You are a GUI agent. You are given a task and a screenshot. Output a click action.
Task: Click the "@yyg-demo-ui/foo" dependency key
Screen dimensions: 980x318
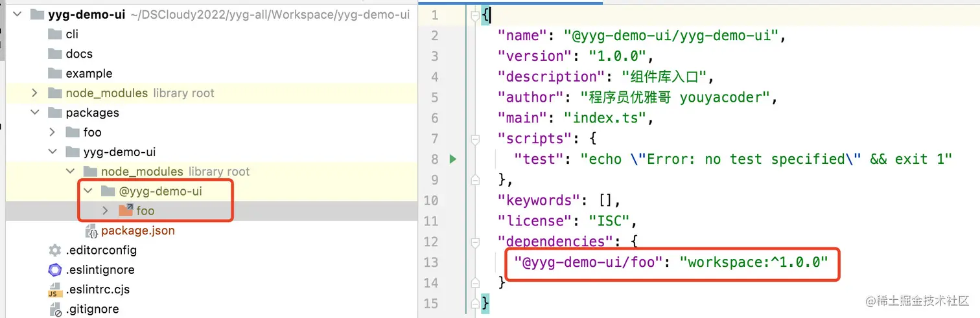(589, 262)
